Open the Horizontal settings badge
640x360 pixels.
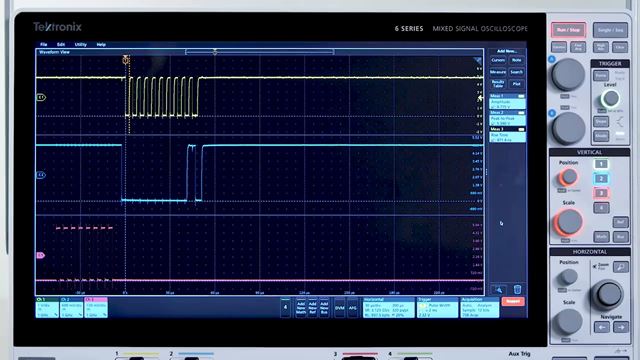(x=389, y=307)
